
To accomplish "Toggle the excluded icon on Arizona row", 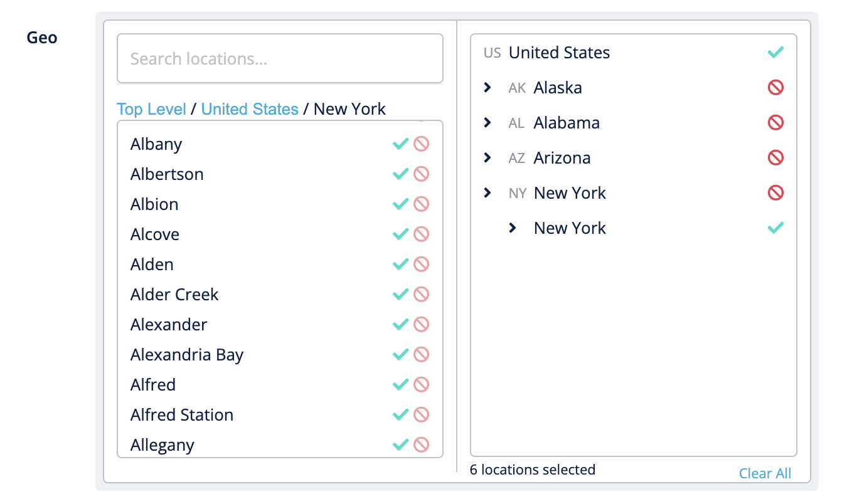I will tap(775, 158).
